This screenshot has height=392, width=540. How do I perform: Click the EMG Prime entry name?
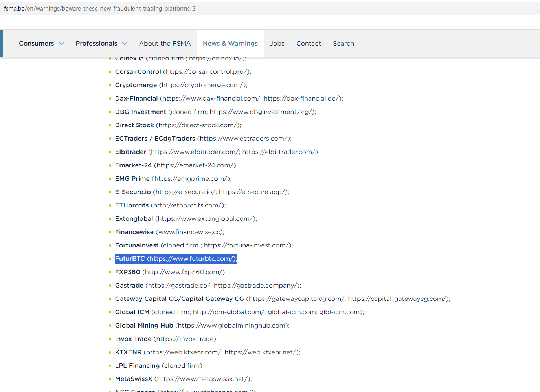132,179
